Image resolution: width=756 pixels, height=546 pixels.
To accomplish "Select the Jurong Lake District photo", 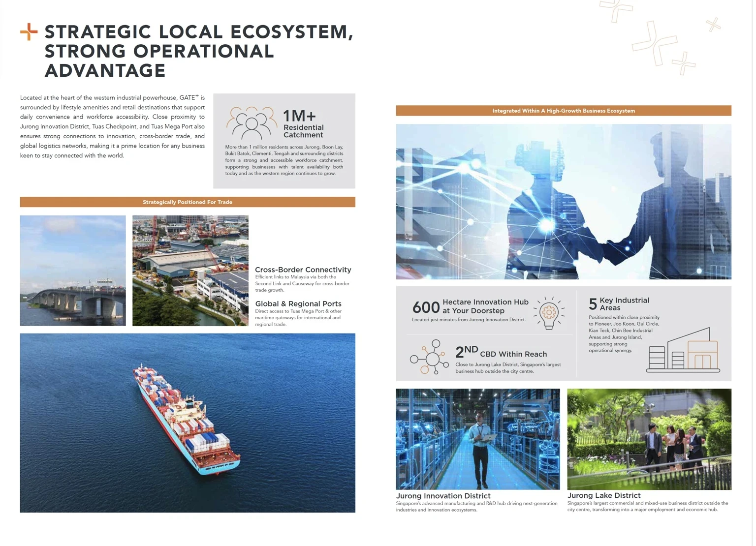I will pyautogui.click(x=649, y=439).
